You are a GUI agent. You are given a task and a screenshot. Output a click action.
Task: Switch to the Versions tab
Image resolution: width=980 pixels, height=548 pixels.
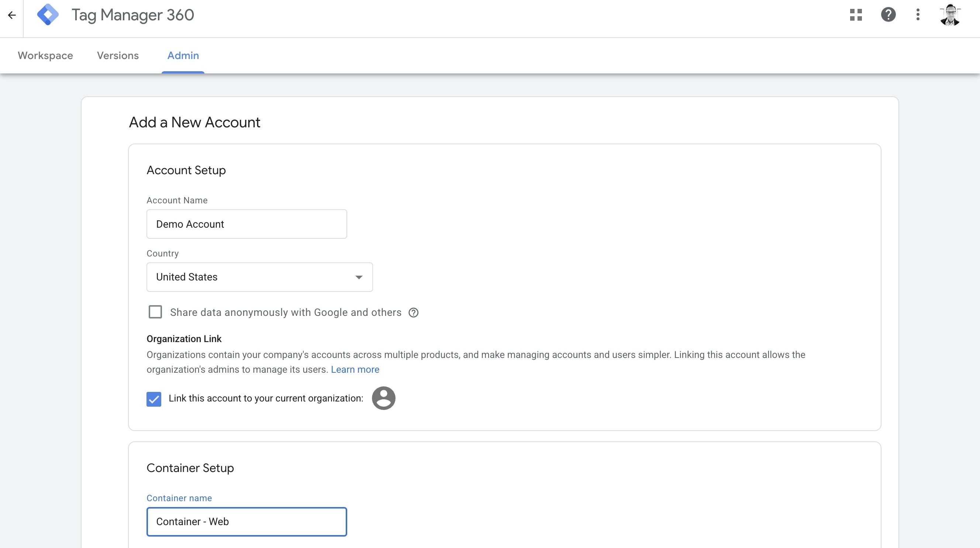[118, 56]
